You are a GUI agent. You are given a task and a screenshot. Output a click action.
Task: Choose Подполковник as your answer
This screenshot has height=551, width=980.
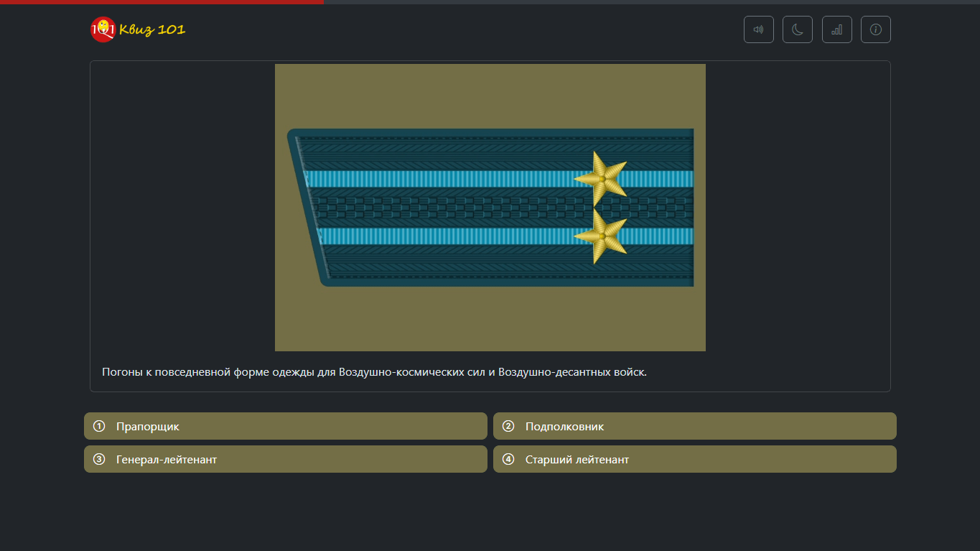tap(694, 425)
